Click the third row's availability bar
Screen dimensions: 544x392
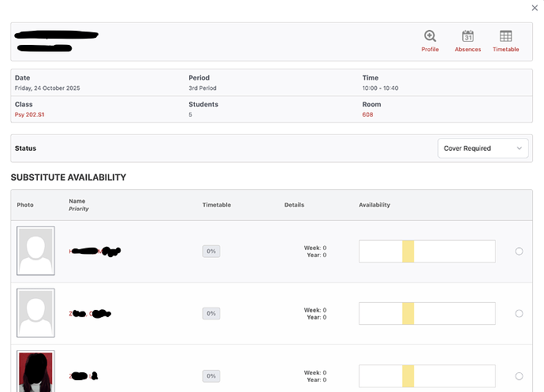(427, 376)
